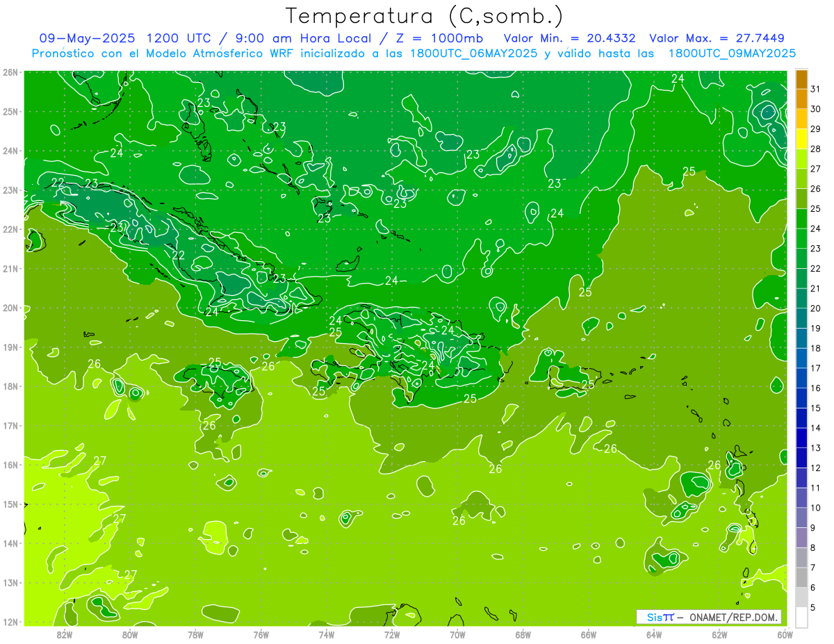
Task: Click the 25N latitude axis label
Action: click(10, 111)
